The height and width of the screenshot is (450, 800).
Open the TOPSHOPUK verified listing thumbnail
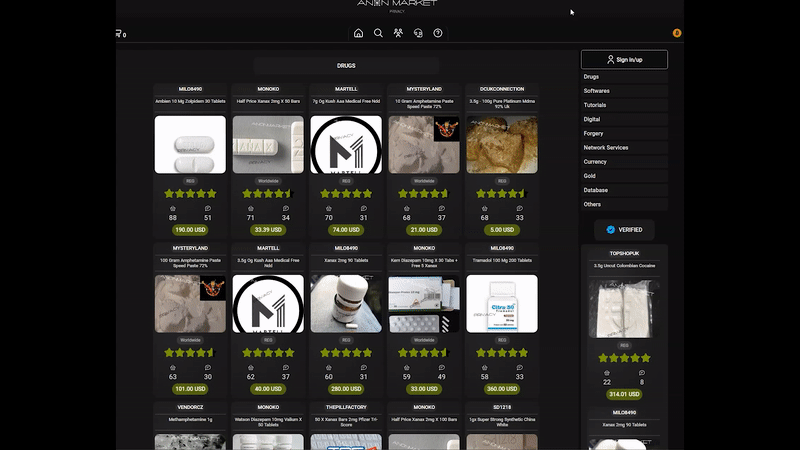coord(624,308)
